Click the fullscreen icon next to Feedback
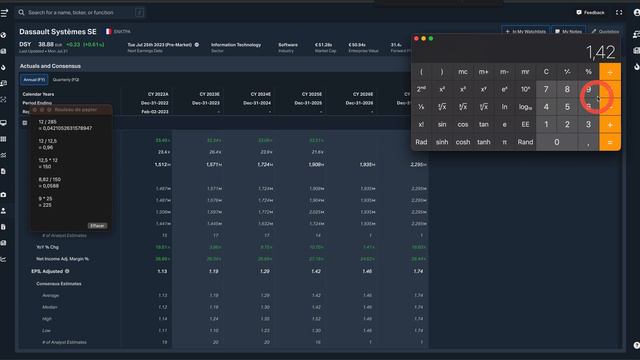Screen dimensions: 640x360 coord(619,13)
